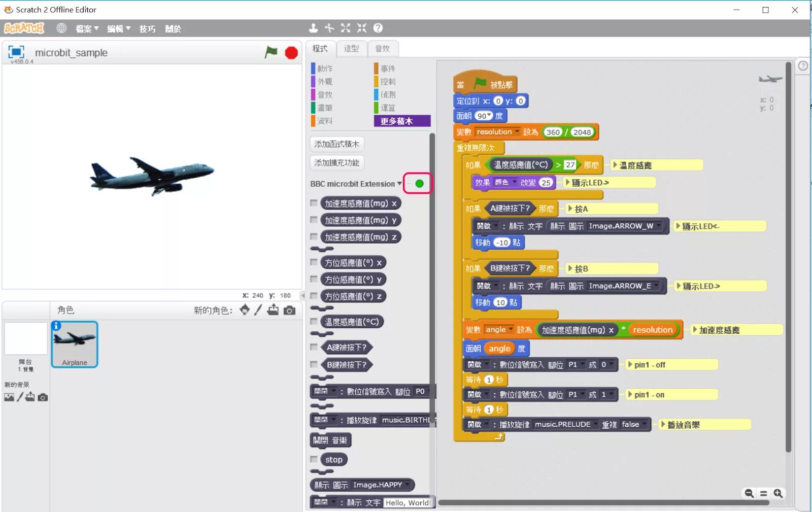
Task: Enable accelerometer (mg) y reporter checkbox
Action: [314, 220]
